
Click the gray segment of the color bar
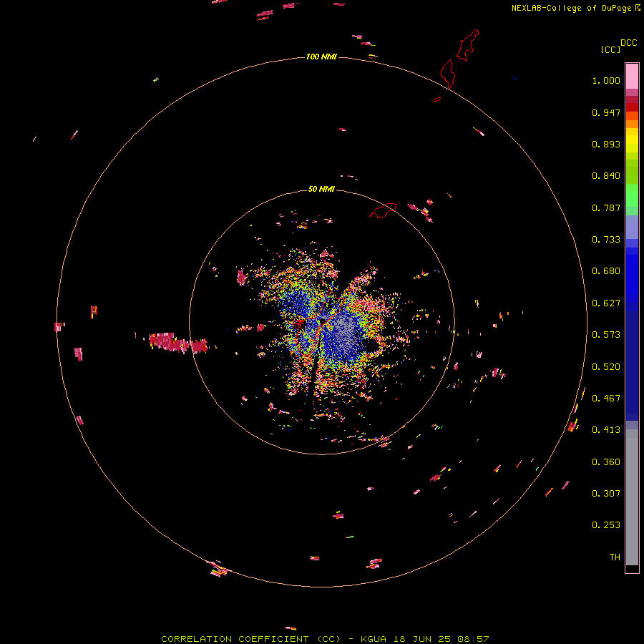[x=632, y=497]
